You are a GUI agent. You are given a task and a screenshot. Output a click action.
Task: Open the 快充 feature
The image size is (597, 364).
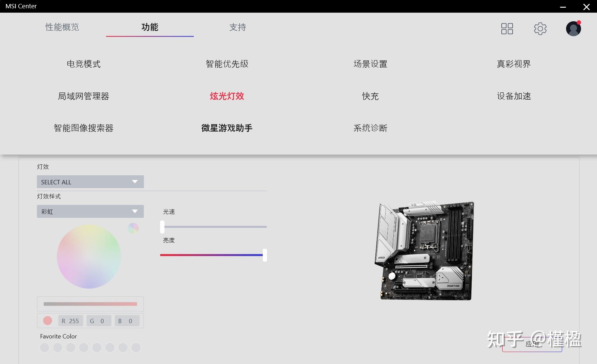coord(370,96)
